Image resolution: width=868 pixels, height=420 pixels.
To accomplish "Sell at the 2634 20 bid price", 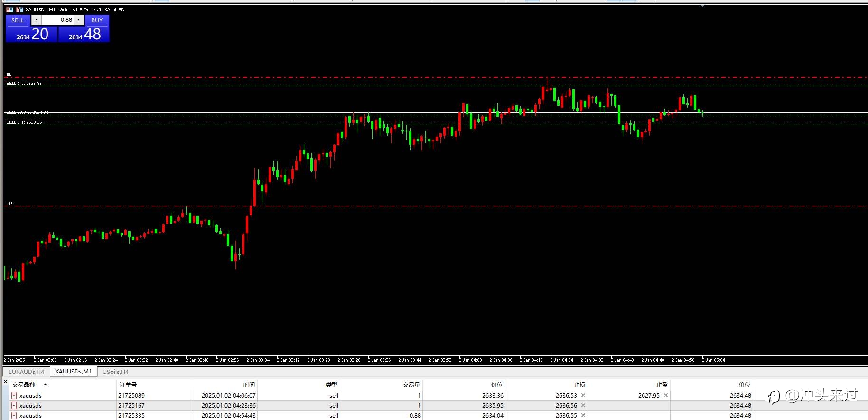I will 32,34.
